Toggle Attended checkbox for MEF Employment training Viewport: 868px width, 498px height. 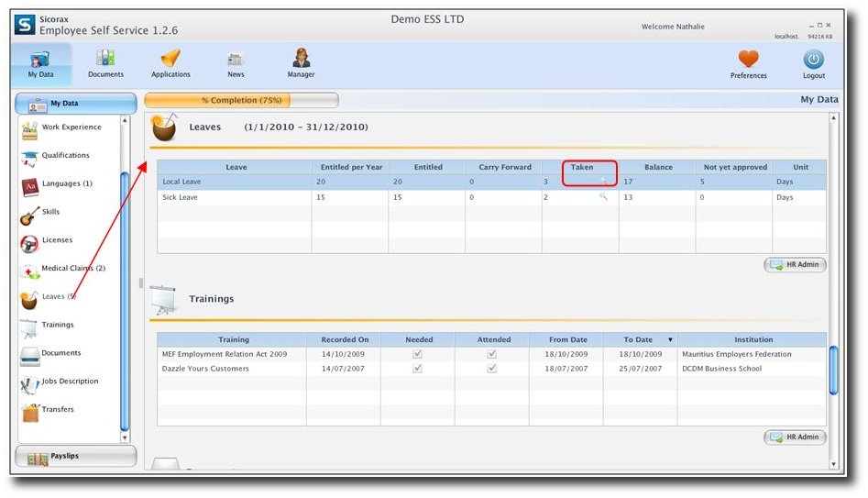pos(492,354)
